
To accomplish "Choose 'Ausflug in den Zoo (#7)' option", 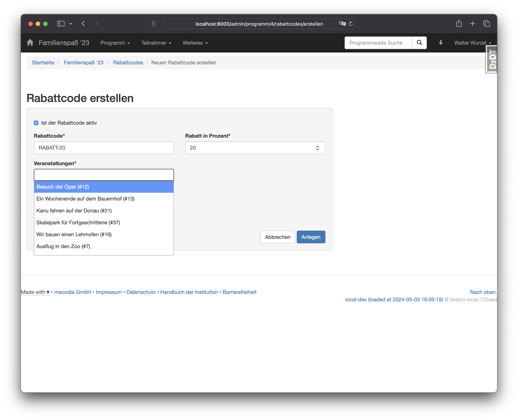I will point(63,246).
